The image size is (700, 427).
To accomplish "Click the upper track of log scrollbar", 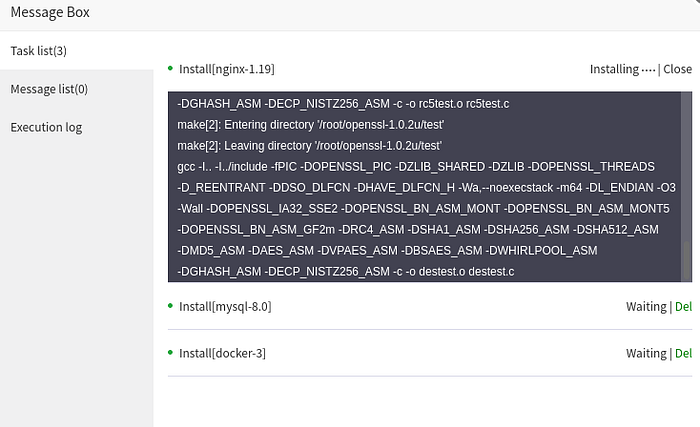I will (x=687, y=166).
